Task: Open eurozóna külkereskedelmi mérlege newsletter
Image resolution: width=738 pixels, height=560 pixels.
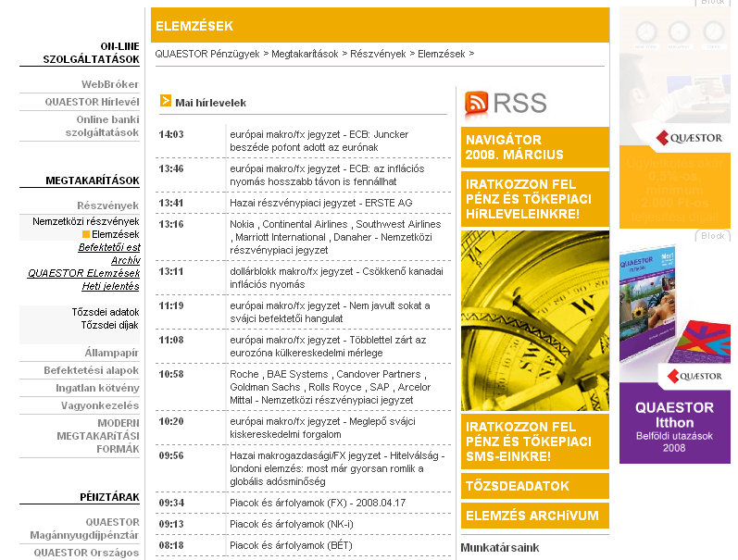Action: 328,346
